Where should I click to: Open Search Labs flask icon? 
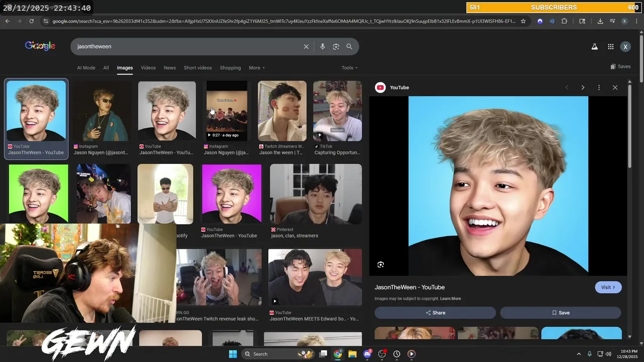point(594,47)
